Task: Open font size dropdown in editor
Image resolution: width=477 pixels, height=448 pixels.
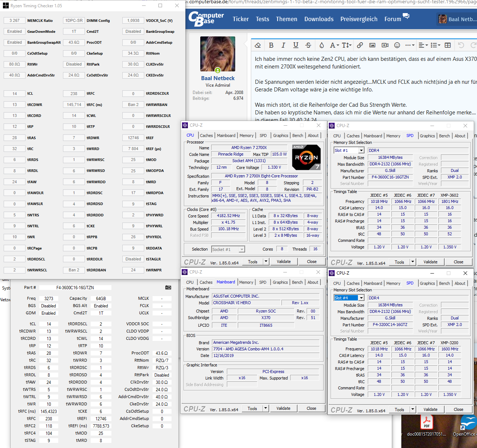Action: coord(347,45)
